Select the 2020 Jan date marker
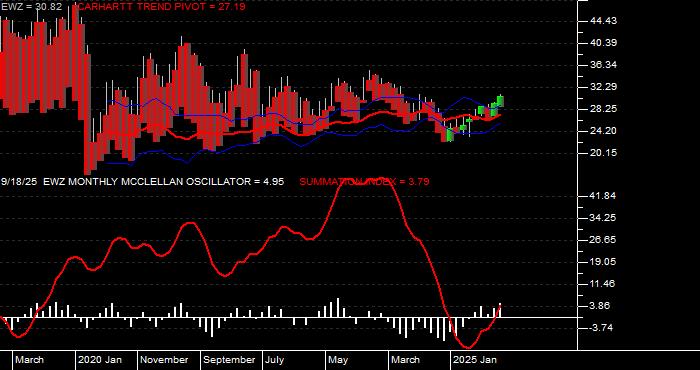This screenshot has width=700, height=370. 100,360
